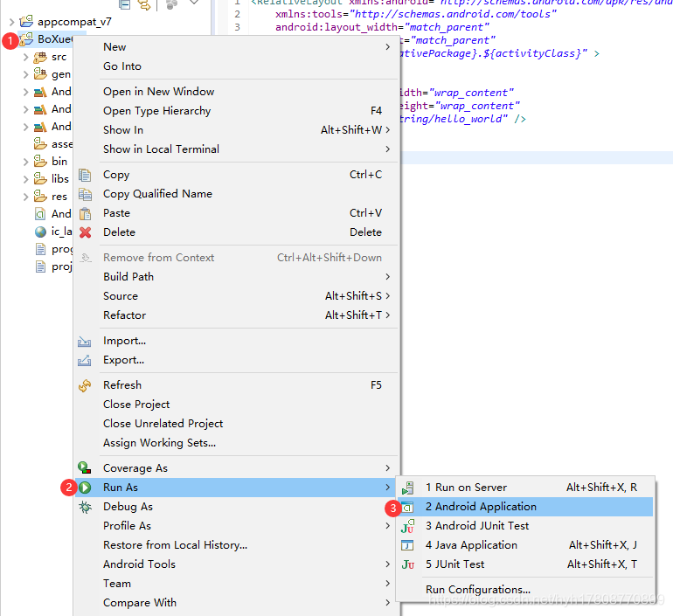
Task: Click the Debug As bug icon
Action: [85, 507]
